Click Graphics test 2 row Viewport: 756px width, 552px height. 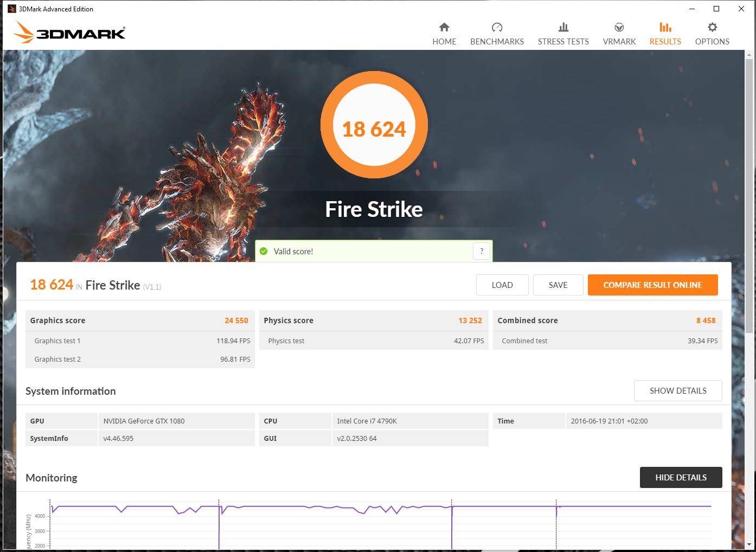[140, 359]
